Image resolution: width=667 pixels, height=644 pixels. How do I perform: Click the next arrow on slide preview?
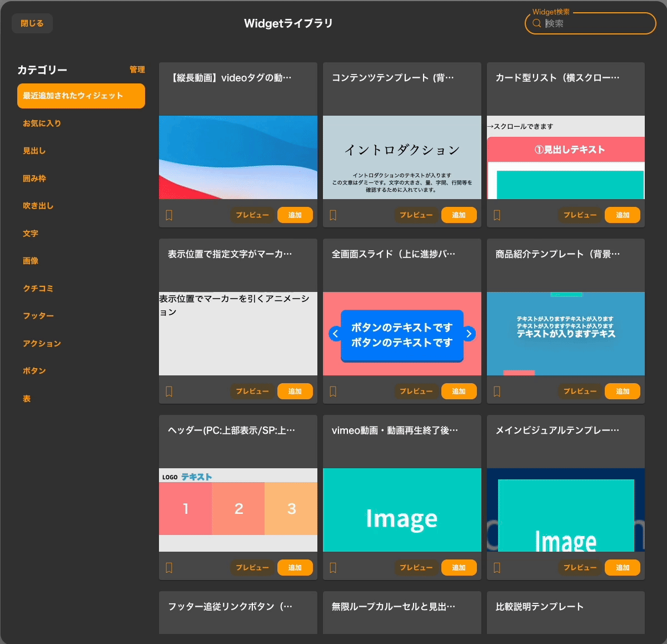click(x=469, y=334)
